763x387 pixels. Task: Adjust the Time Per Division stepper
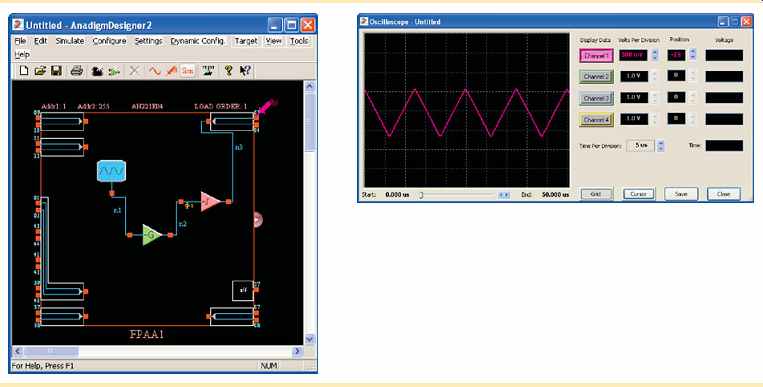(x=660, y=146)
